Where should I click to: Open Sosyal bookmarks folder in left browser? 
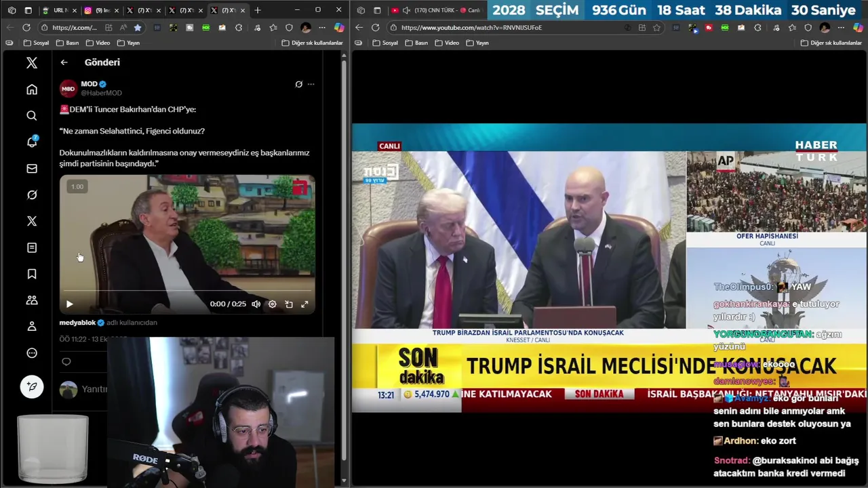coord(36,43)
